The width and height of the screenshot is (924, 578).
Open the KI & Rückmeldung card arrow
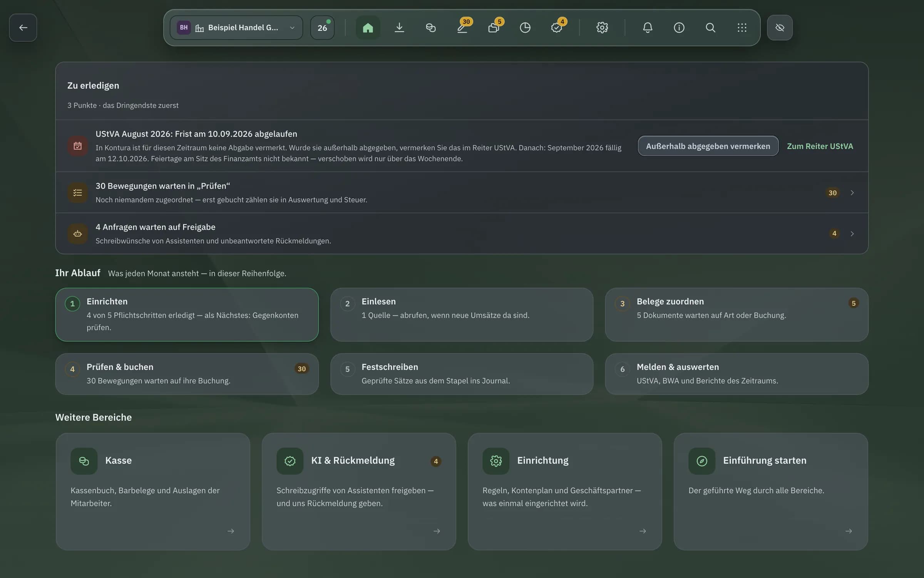(x=437, y=531)
